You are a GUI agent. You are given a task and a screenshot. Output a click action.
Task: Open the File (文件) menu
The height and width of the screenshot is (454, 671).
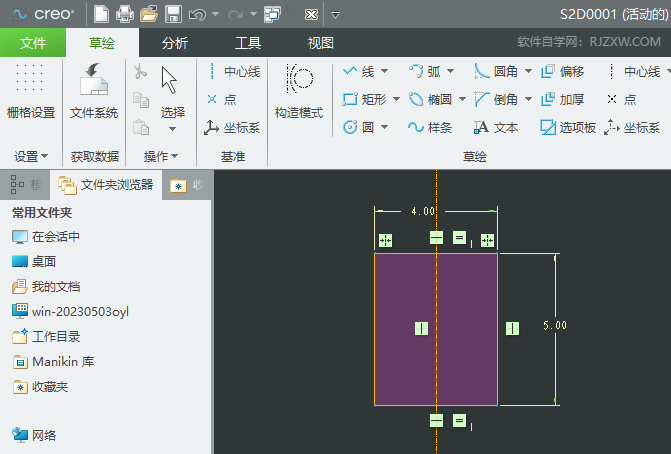coord(33,43)
